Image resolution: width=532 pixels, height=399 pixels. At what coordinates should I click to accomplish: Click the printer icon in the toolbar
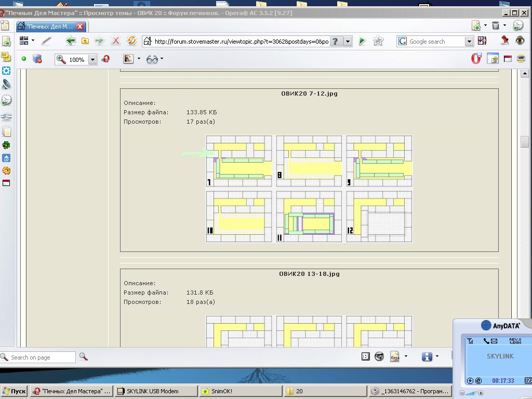[x=521, y=59]
